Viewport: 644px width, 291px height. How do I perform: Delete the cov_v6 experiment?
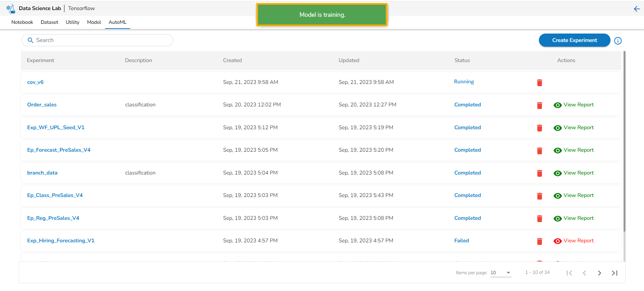[539, 83]
